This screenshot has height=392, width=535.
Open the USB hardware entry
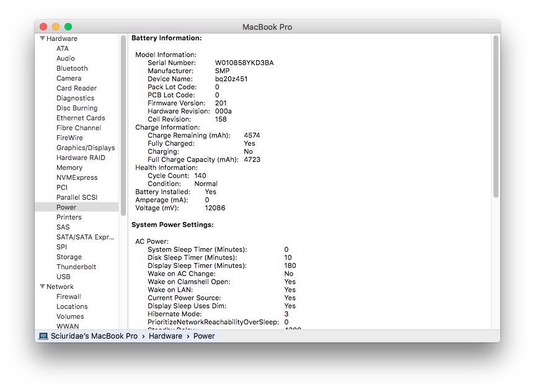click(x=63, y=276)
